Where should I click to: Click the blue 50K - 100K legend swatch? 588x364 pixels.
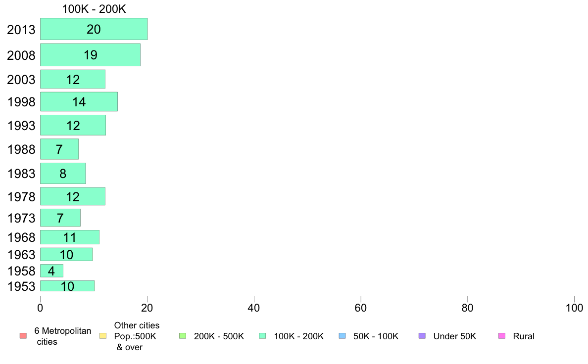[x=342, y=336]
